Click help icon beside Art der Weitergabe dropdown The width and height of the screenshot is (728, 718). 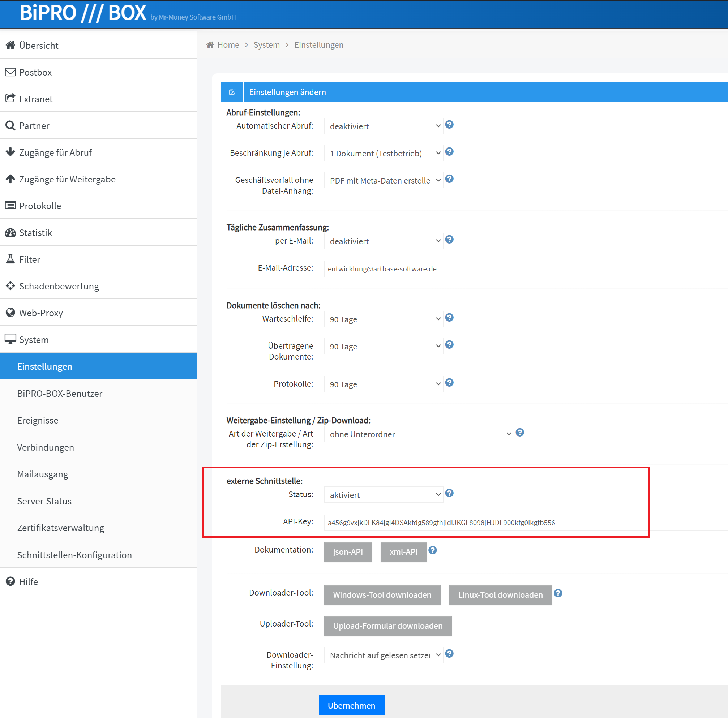coord(520,433)
